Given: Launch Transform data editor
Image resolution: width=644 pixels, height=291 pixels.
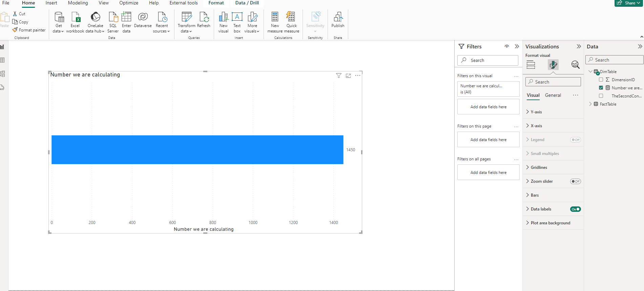Looking at the screenshot, I should pos(186,22).
